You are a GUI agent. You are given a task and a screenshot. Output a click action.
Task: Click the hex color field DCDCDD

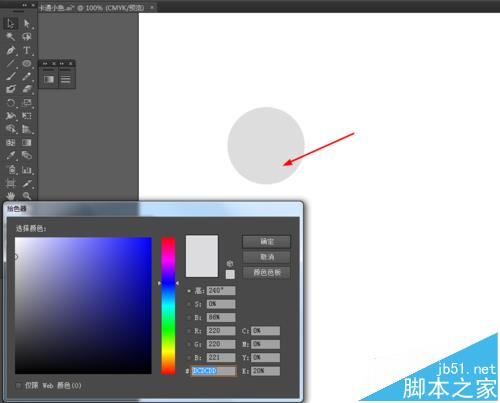click(x=213, y=371)
